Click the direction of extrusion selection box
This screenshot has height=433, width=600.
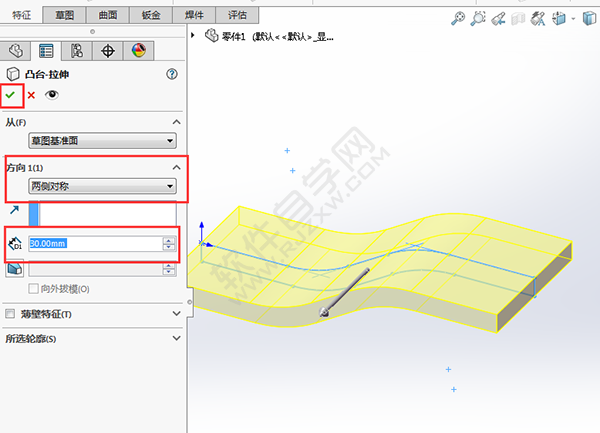click(x=103, y=213)
